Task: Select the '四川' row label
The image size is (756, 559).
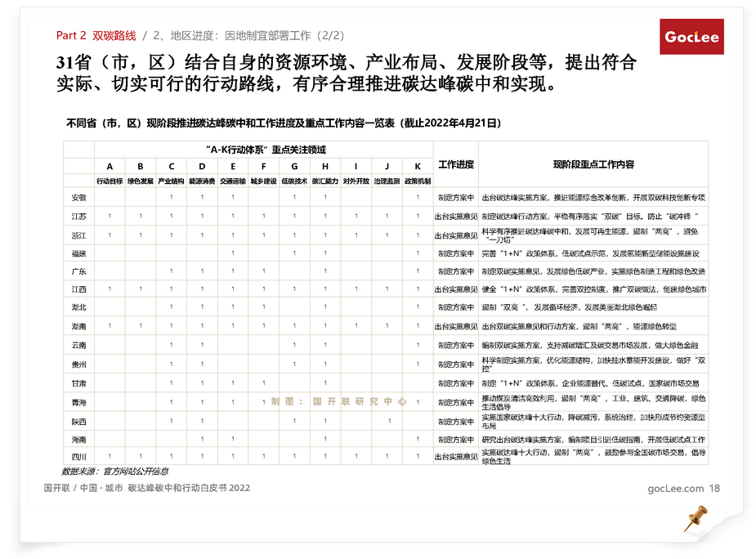Action: click(x=78, y=457)
